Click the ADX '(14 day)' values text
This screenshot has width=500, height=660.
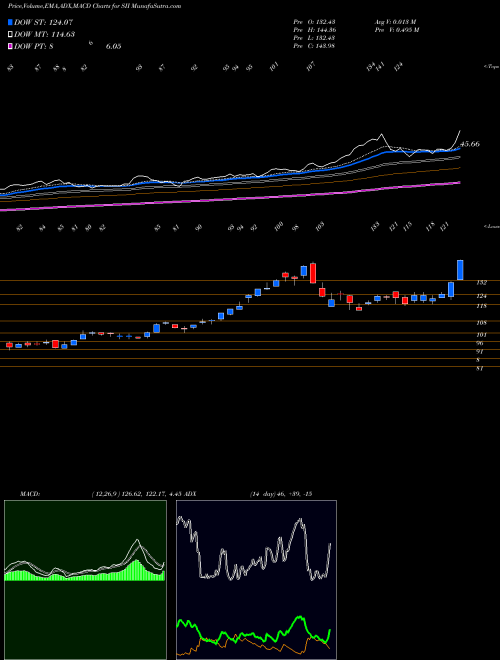tap(280, 494)
